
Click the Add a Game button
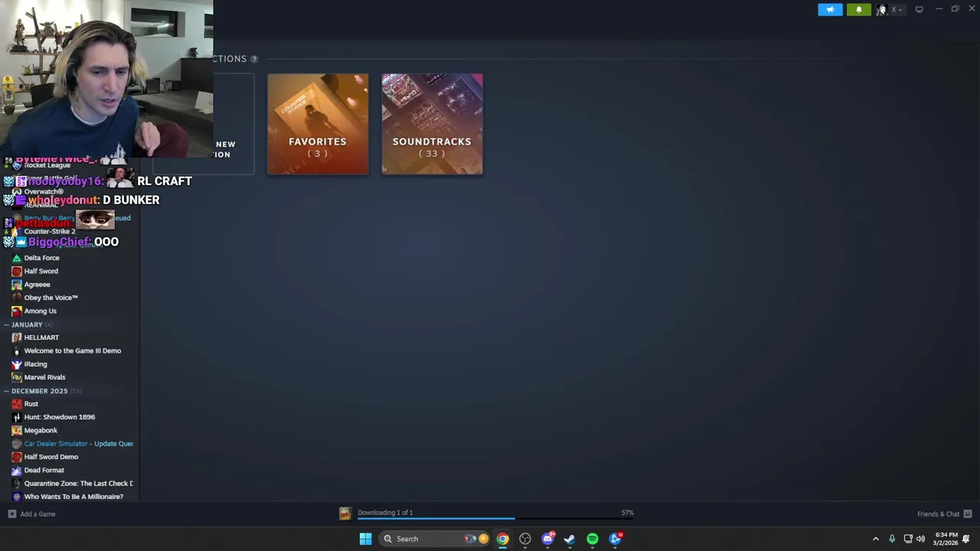pyautogui.click(x=31, y=514)
